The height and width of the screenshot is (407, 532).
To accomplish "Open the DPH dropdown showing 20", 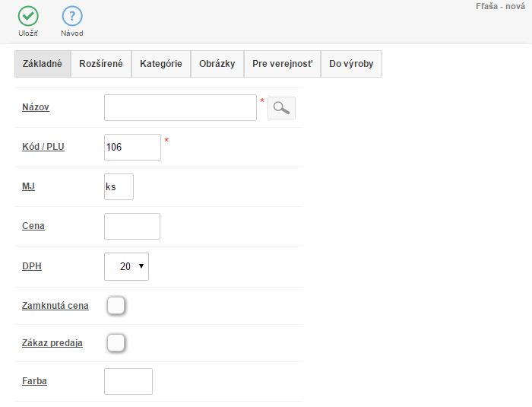I will pyautogui.click(x=126, y=266).
